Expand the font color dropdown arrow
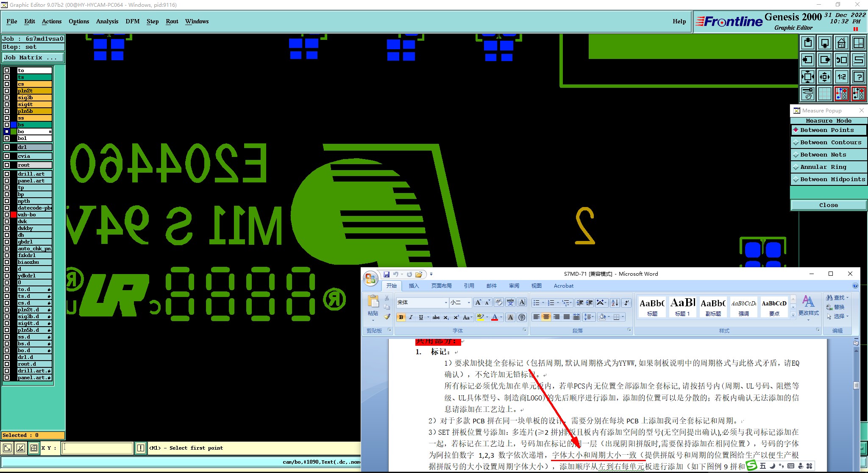Image resolution: width=868 pixels, height=473 pixels. (501, 317)
